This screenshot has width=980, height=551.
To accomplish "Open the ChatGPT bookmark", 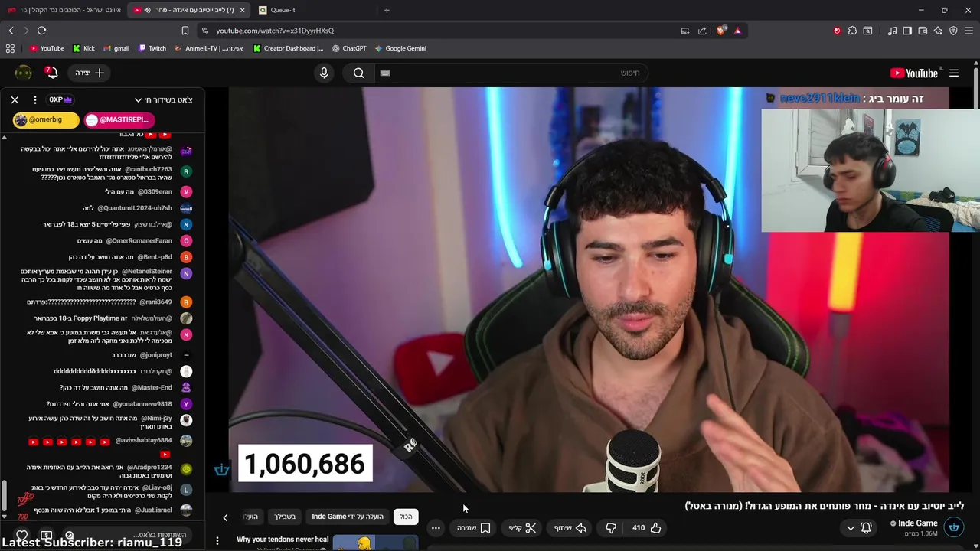I will click(x=349, y=48).
